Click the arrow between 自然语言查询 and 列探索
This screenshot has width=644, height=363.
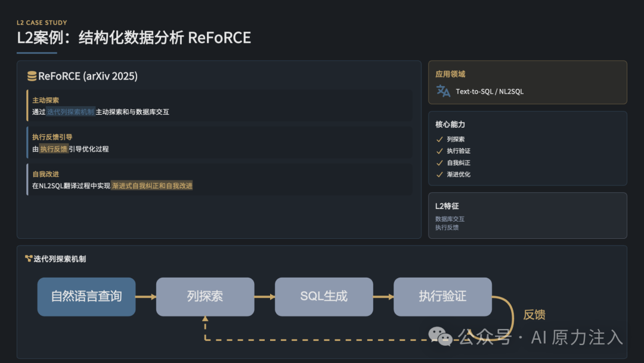[146, 296]
